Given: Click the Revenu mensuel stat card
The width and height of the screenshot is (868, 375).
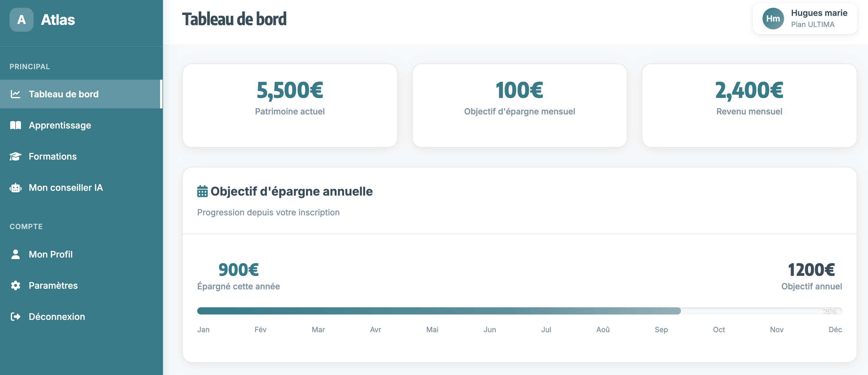Looking at the screenshot, I should 749,105.
